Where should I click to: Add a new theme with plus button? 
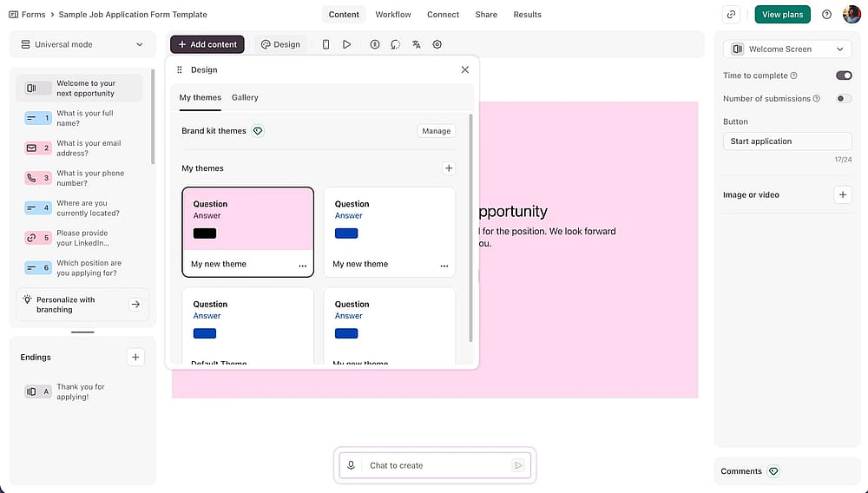click(x=449, y=168)
